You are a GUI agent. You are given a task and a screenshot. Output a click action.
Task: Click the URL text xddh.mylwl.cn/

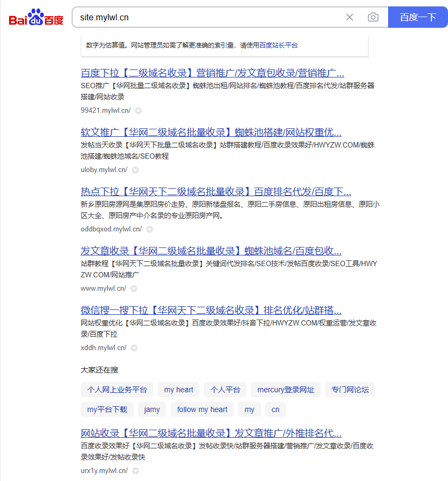click(103, 348)
